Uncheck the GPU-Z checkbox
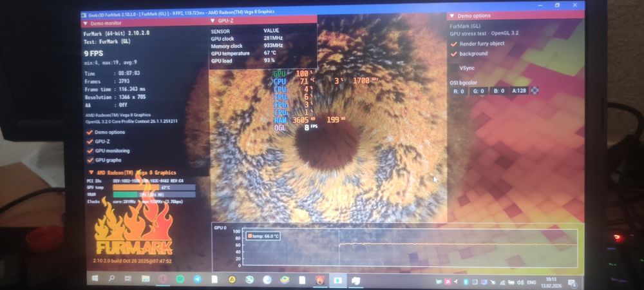 [90, 141]
